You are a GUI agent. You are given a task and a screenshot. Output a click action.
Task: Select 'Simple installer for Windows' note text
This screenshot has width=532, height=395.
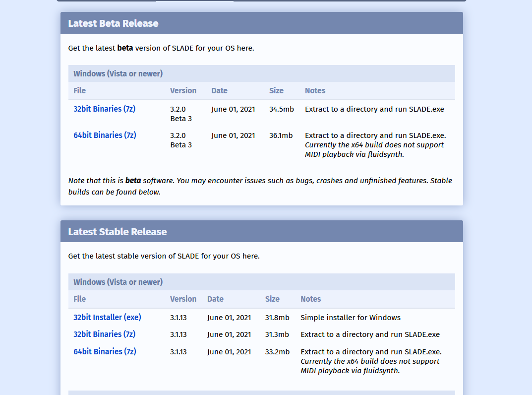point(351,318)
